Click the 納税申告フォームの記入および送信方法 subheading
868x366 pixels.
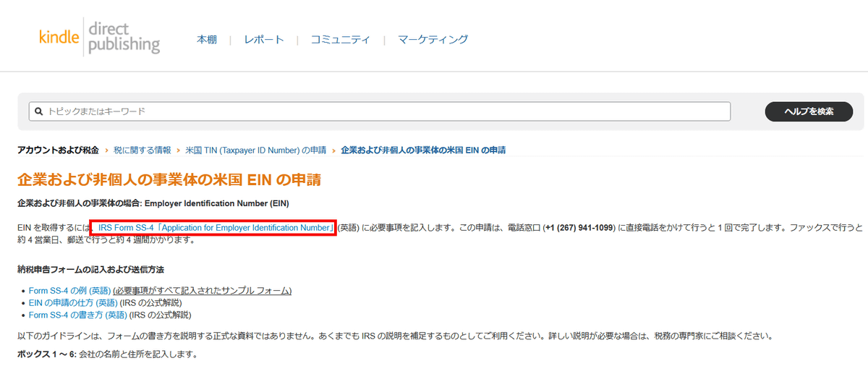[90, 270]
